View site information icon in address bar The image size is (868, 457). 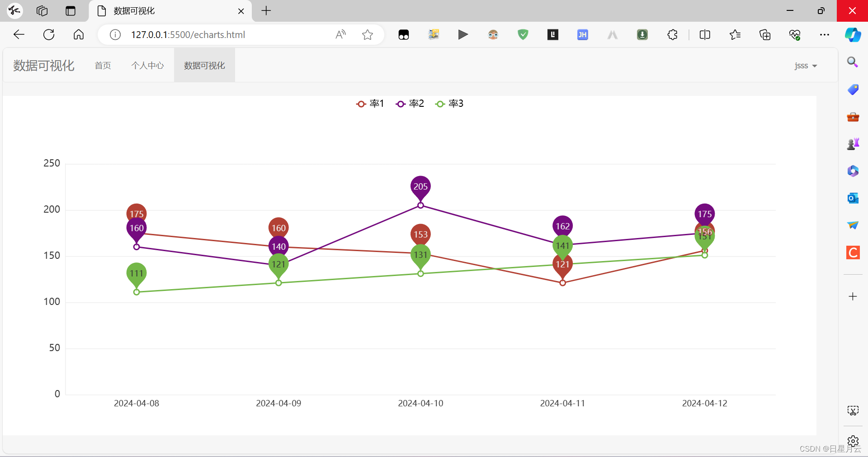point(115,35)
